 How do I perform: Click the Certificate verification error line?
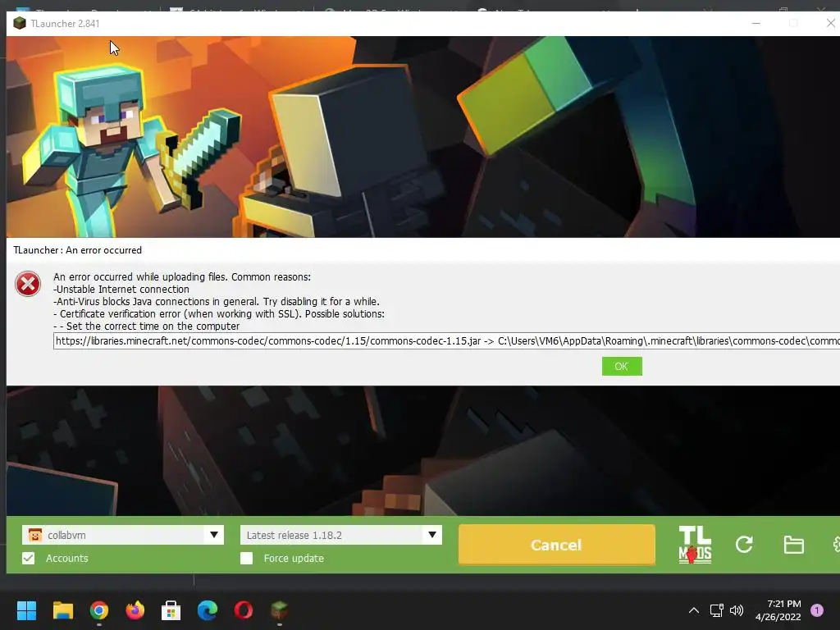pyautogui.click(x=219, y=314)
